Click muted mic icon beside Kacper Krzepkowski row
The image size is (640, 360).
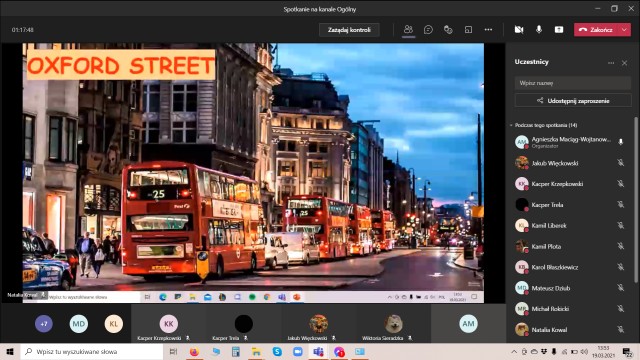[620, 184]
